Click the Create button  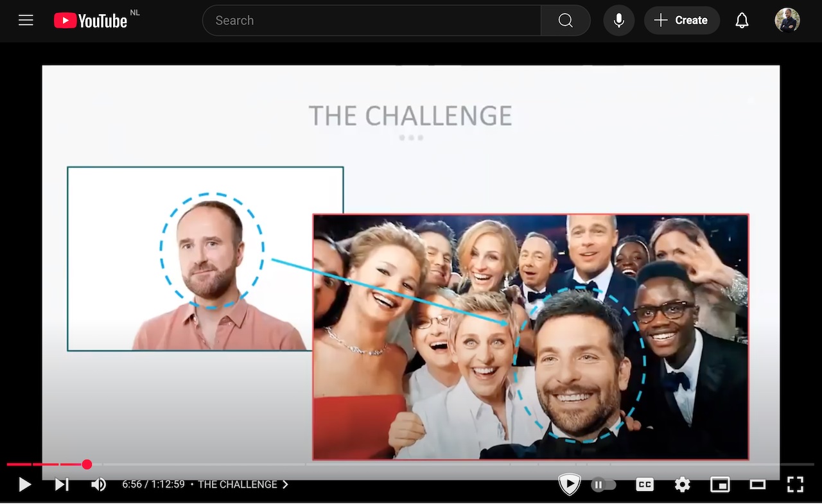(x=681, y=21)
